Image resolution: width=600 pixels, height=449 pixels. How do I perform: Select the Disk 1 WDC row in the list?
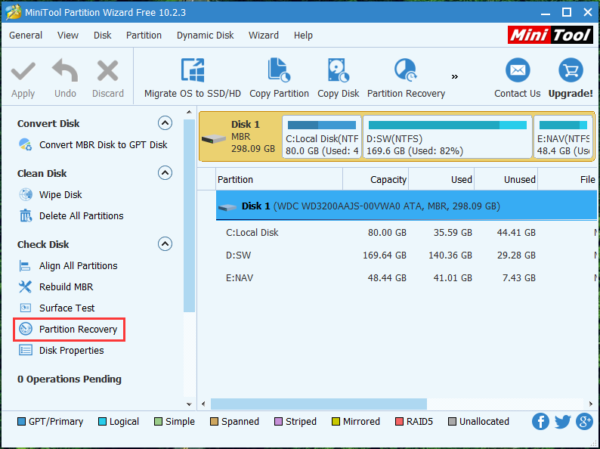[x=408, y=206]
